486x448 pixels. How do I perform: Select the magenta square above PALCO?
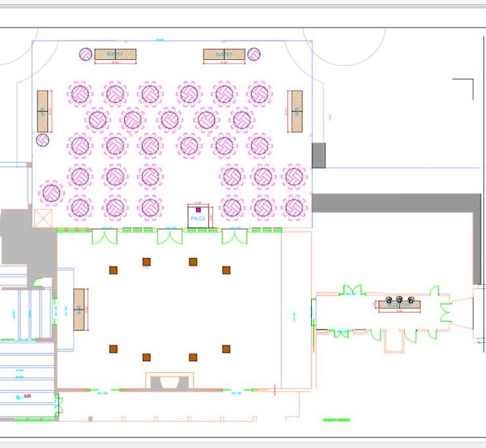coord(198,210)
